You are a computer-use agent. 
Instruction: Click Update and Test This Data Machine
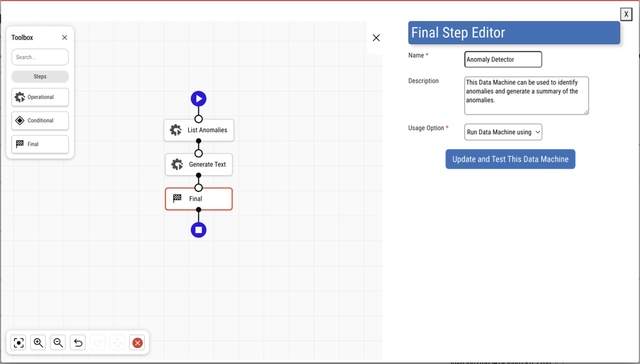[x=510, y=159]
